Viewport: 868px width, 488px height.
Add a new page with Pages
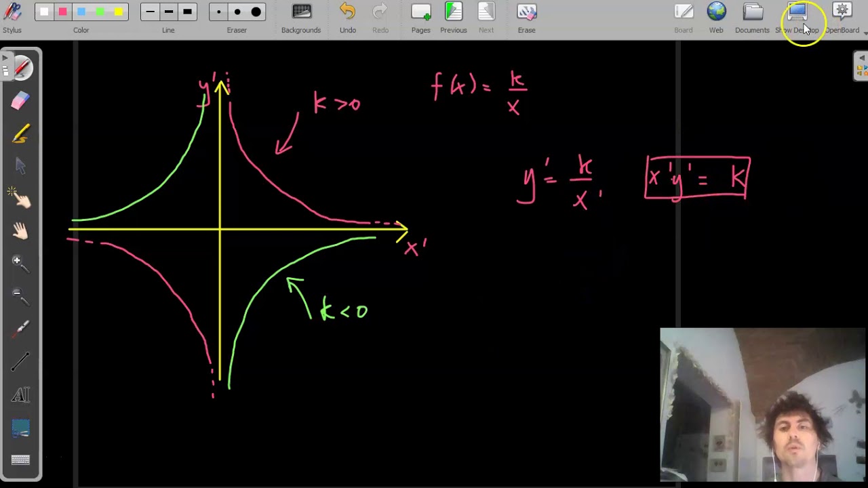[x=421, y=18]
